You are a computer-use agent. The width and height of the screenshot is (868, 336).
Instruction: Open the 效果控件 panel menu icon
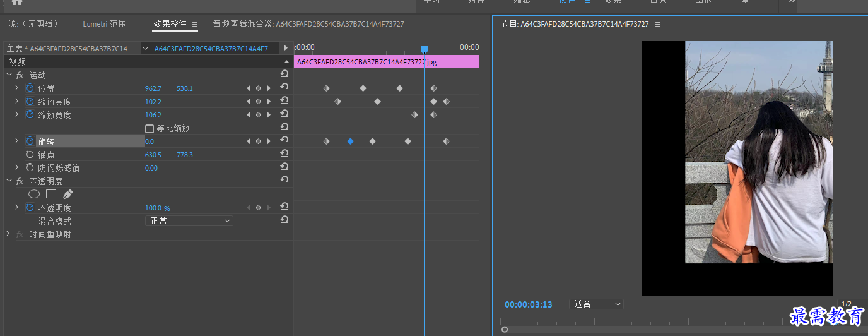pyautogui.click(x=195, y=24)
